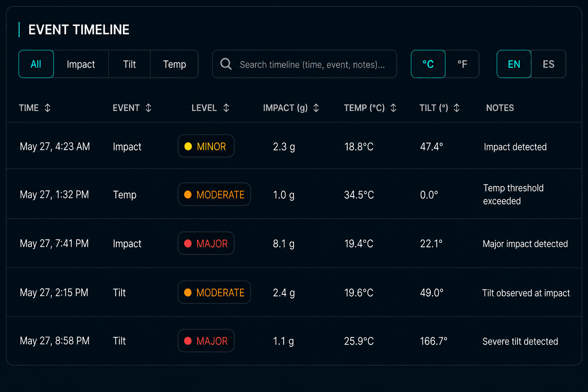Click the 'Major impact detected' note

525,244
